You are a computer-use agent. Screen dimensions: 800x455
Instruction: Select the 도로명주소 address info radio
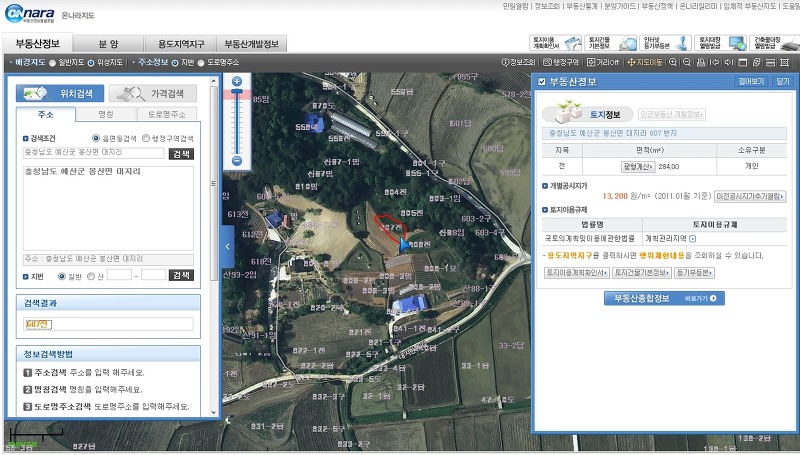[x=201, y=62]
